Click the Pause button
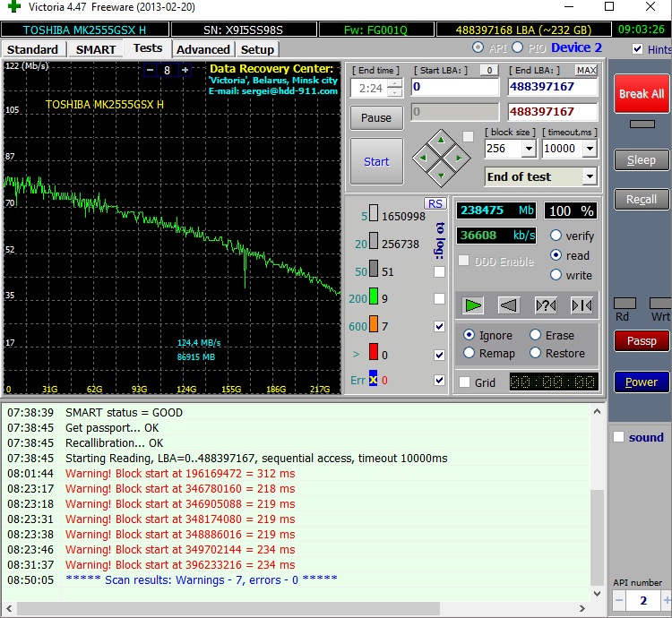This screenshot has height=618, width=672. point(376,117)
